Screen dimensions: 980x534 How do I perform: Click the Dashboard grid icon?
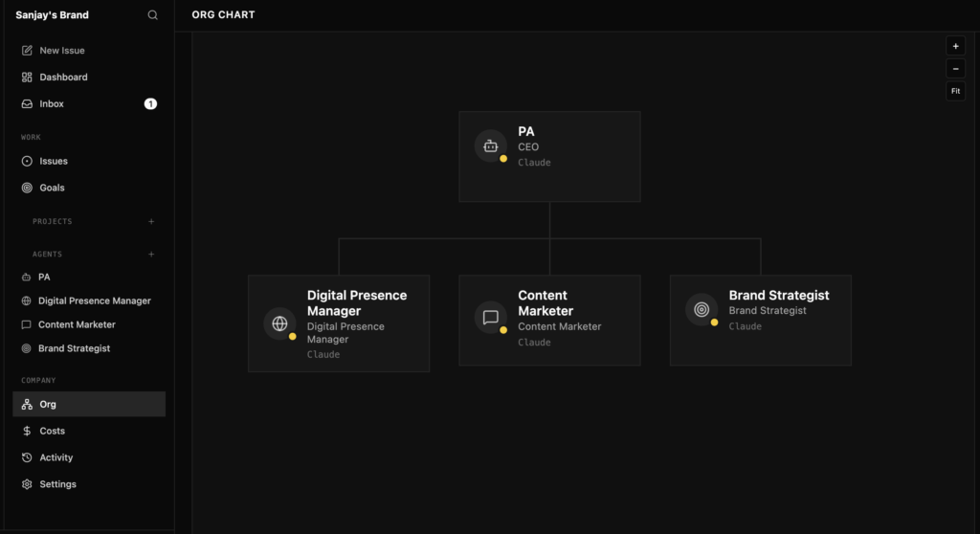pos(27,77)
